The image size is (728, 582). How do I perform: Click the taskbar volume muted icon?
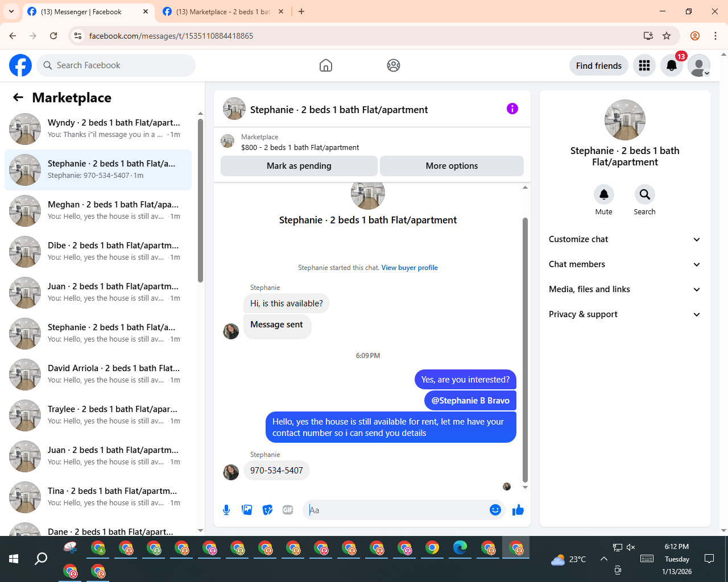(x=631, y=547)
